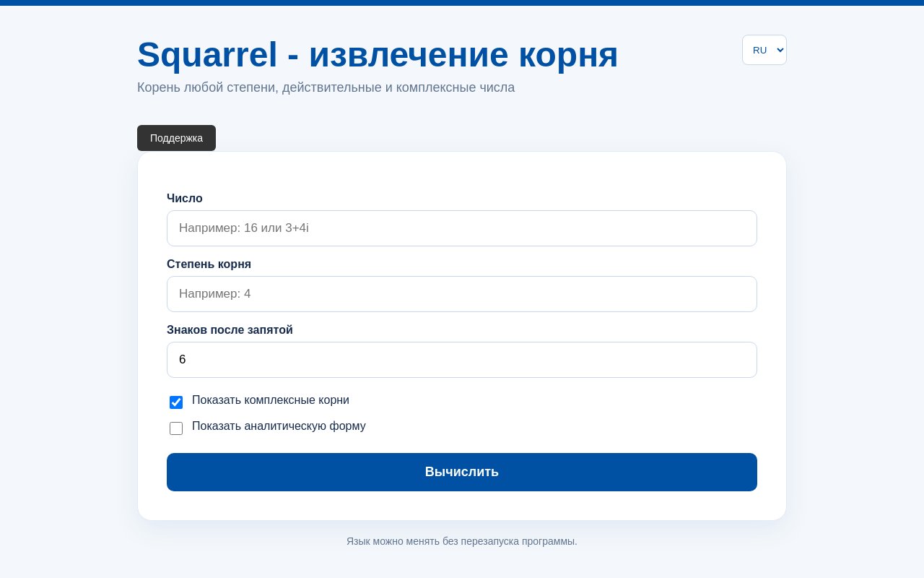Screen dimensions: 924x578
Task: Click the Вычислить button
Action: click(x=462, y=472)
